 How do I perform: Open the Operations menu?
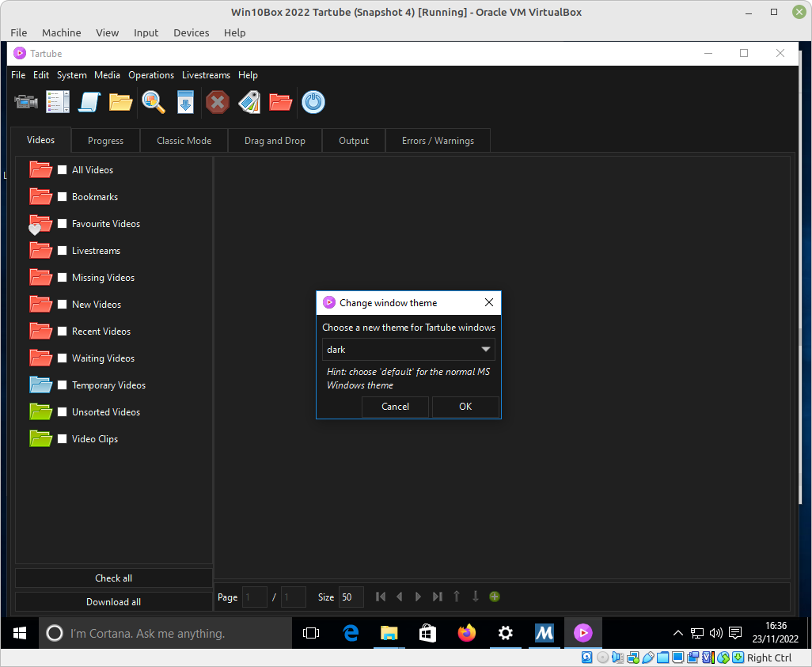point(151,75)
